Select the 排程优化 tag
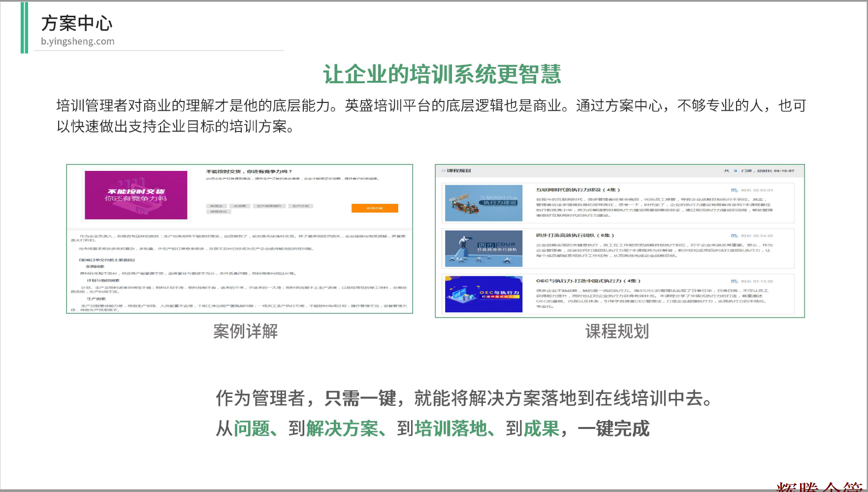Viewport: 868px width, 492px height. point(219,212)
